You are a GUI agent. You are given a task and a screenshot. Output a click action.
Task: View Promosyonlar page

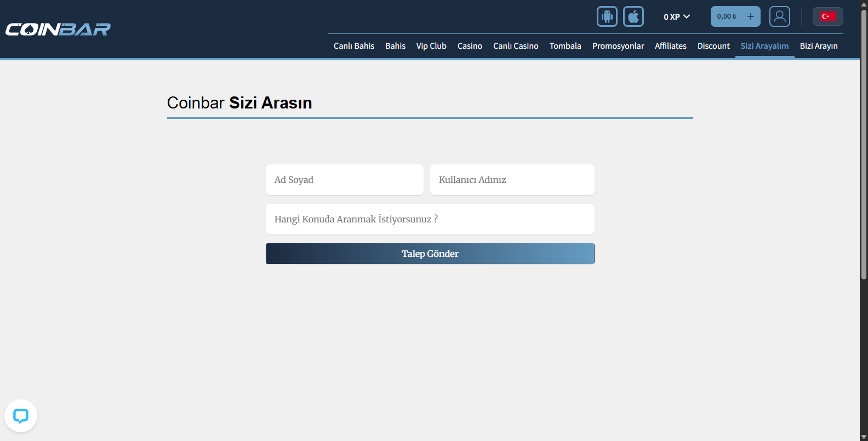[618, 46]
